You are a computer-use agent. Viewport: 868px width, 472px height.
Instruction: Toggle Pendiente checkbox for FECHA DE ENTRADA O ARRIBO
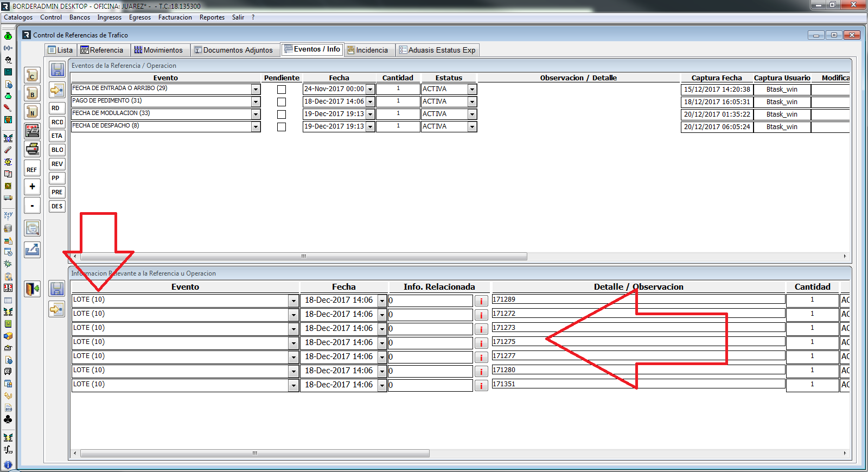point(282,90)
